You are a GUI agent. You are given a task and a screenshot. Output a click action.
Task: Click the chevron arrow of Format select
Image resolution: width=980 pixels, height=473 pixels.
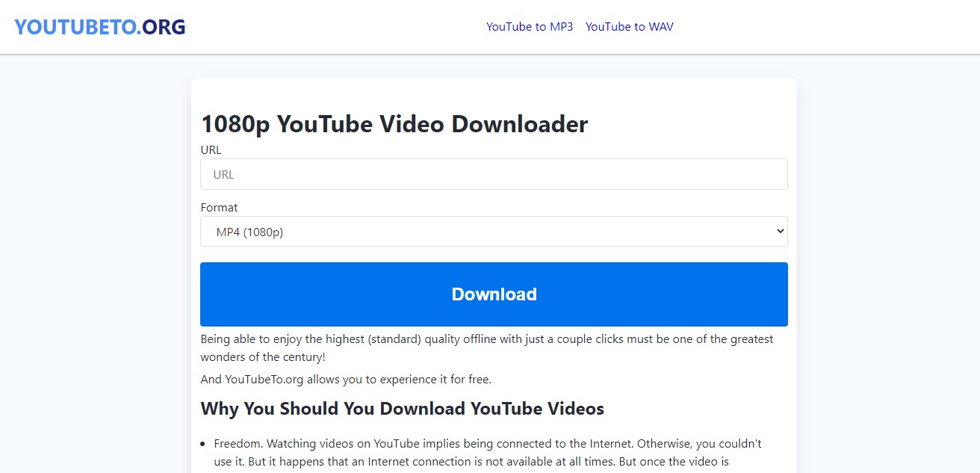click(780, 232)
